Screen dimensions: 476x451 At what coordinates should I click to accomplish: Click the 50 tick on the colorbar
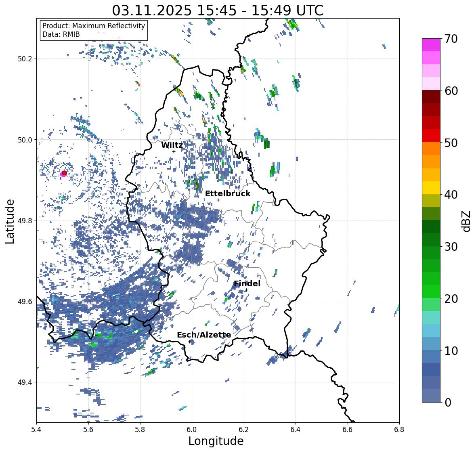click(451, 143)
